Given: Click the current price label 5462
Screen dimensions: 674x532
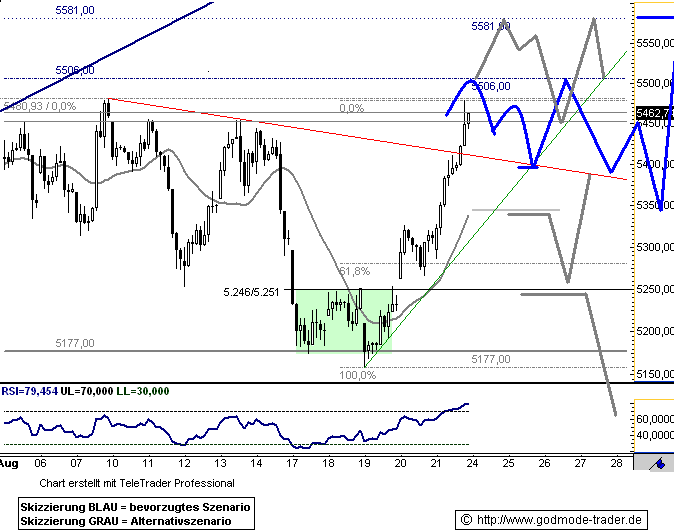Looking at the screenshot, I should 654,114.
